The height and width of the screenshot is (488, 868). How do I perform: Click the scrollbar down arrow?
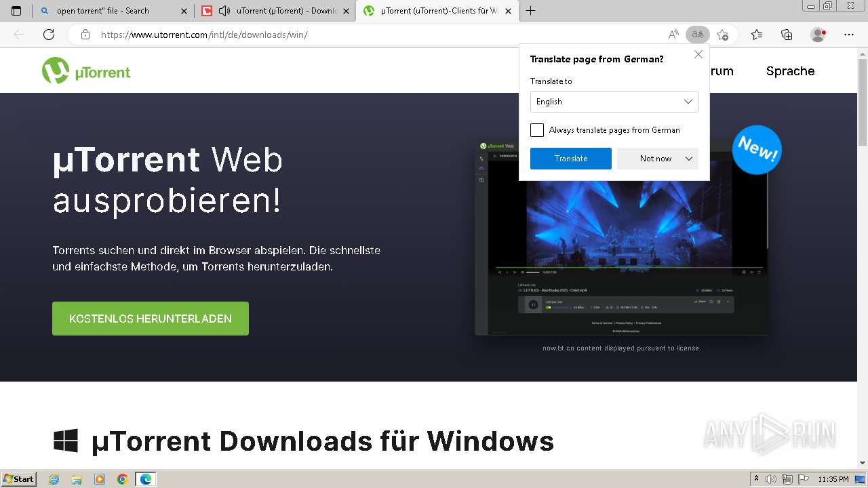(862, 463)
